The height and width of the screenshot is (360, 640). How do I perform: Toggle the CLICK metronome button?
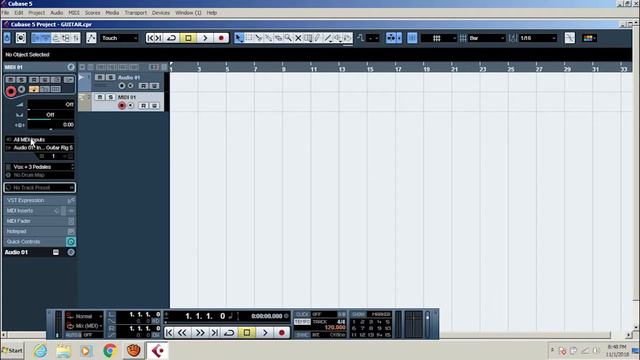click(x=302, y=314)
